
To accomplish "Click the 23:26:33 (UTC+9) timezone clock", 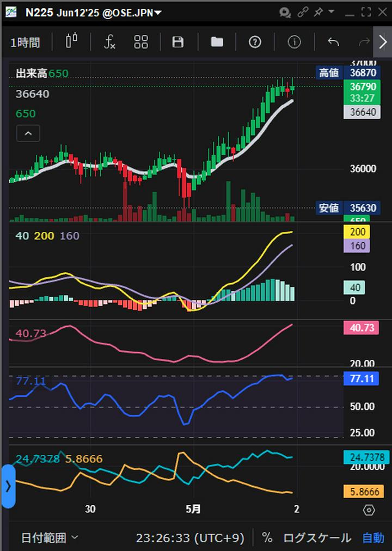I will pyautogui.click(x=190, y=538).
